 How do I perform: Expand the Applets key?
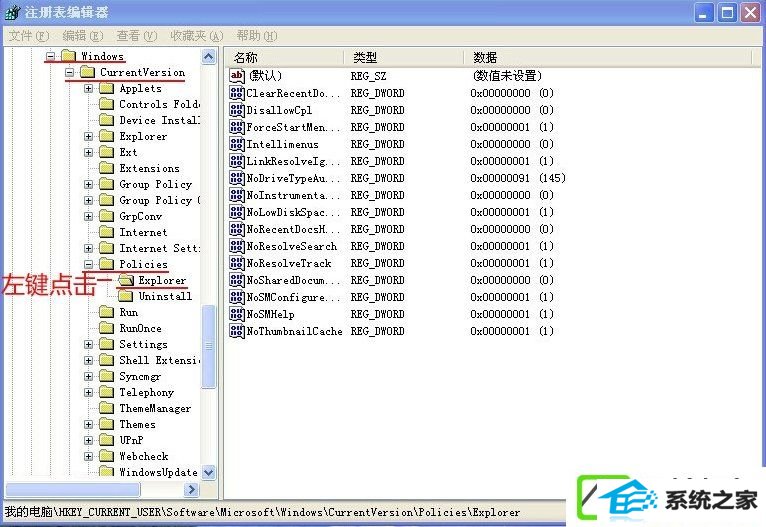click(88, 88)
